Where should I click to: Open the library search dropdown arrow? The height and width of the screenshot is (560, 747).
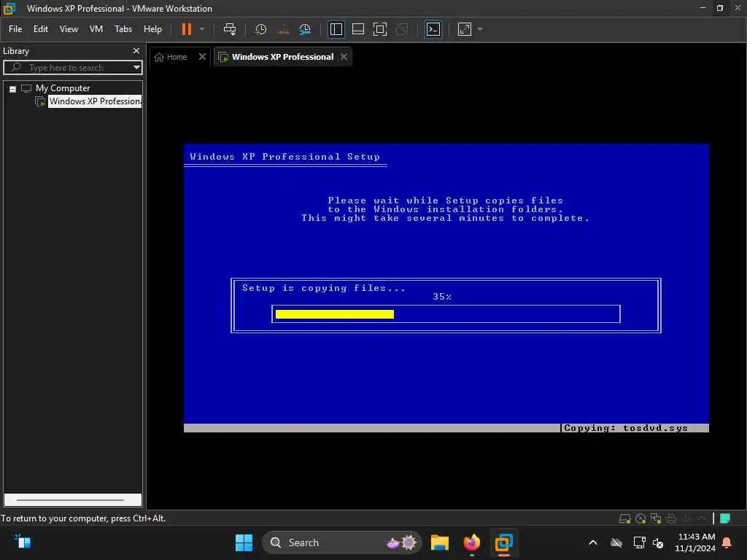coord(136,68)
